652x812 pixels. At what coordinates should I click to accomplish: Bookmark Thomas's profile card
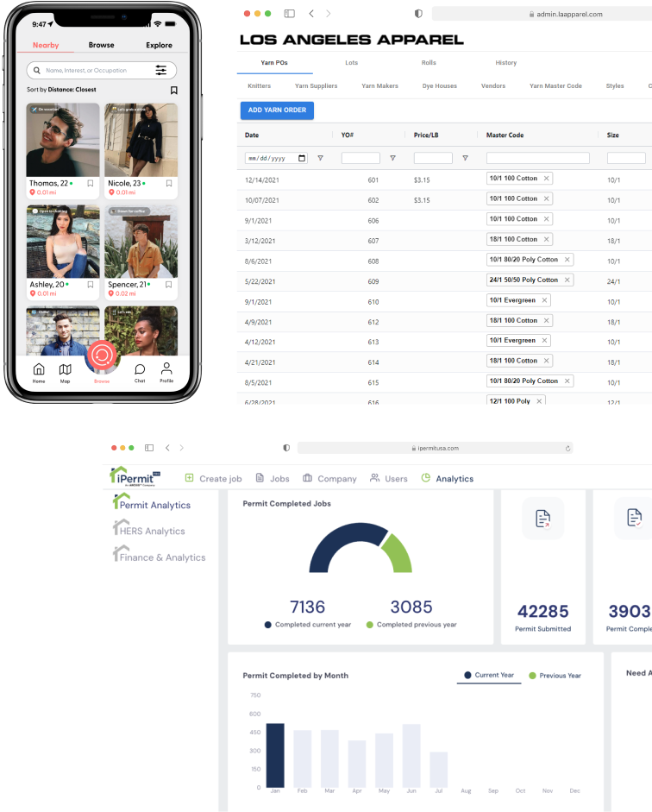(x=91, y=184)
